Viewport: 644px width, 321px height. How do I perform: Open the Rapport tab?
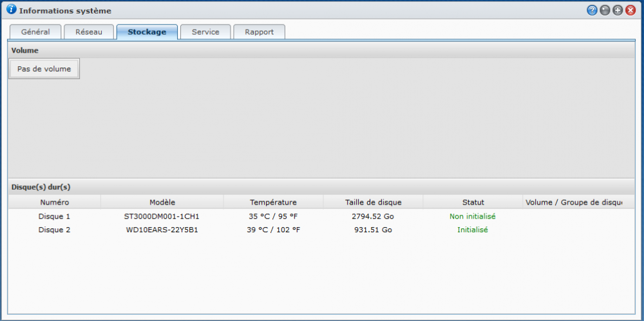(x=259, y=32)
